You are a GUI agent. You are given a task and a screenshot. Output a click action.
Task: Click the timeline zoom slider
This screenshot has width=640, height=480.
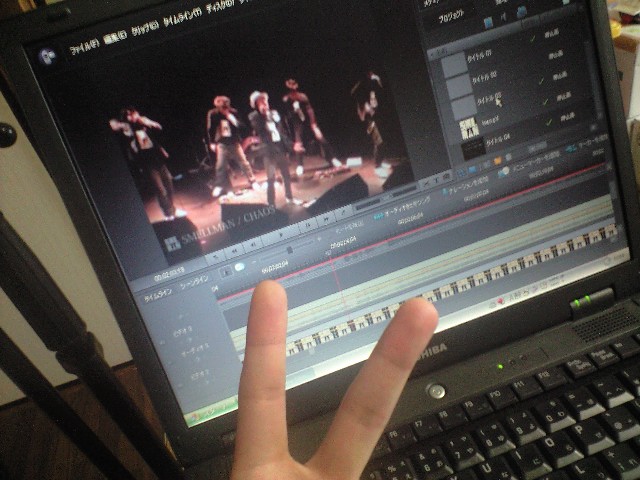(x=290, y=248)
